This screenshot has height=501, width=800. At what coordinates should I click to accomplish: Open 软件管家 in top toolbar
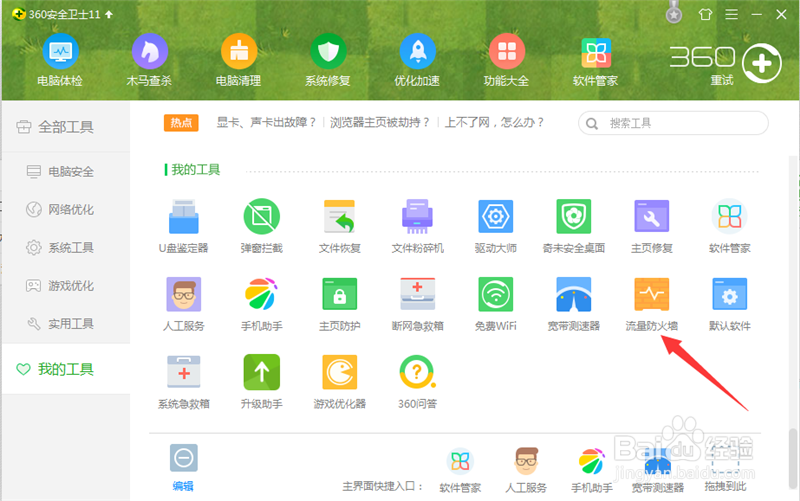tap(595, 60)
